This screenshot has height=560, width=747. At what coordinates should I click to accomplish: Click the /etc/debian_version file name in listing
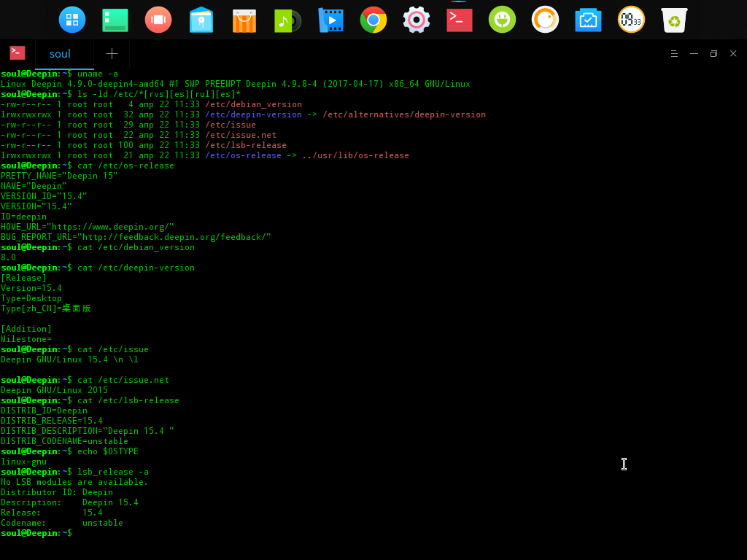pos(253,104)
